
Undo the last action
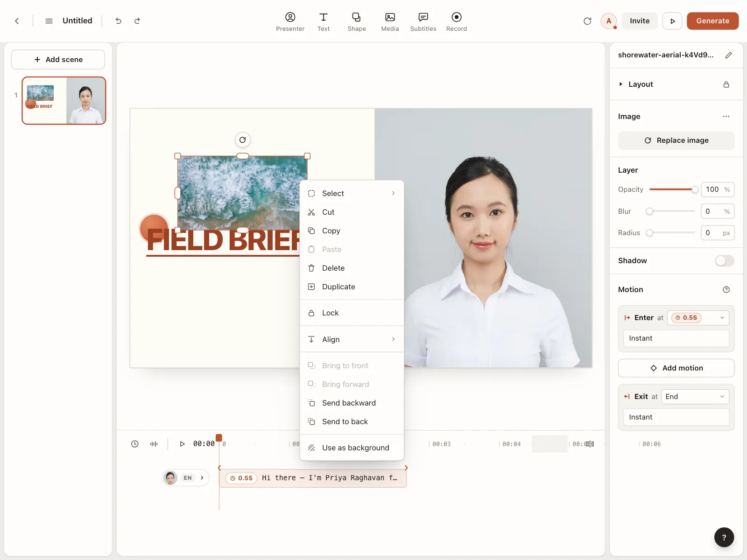pyautogui.click(x=119, y=21)
